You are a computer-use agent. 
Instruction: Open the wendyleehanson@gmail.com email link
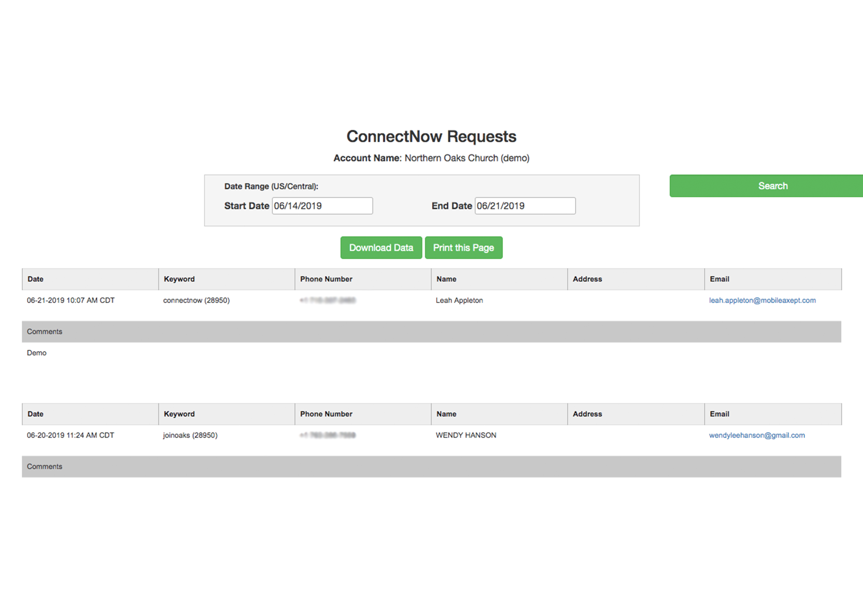pyautogui.click(x=757, y=435)
